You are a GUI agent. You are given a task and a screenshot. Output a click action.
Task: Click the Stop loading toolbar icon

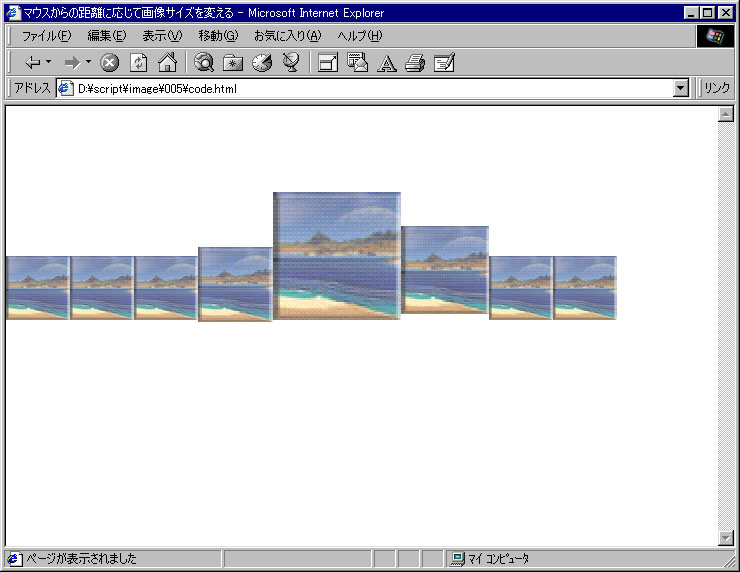pyautogui.click(x=109, y=62)
